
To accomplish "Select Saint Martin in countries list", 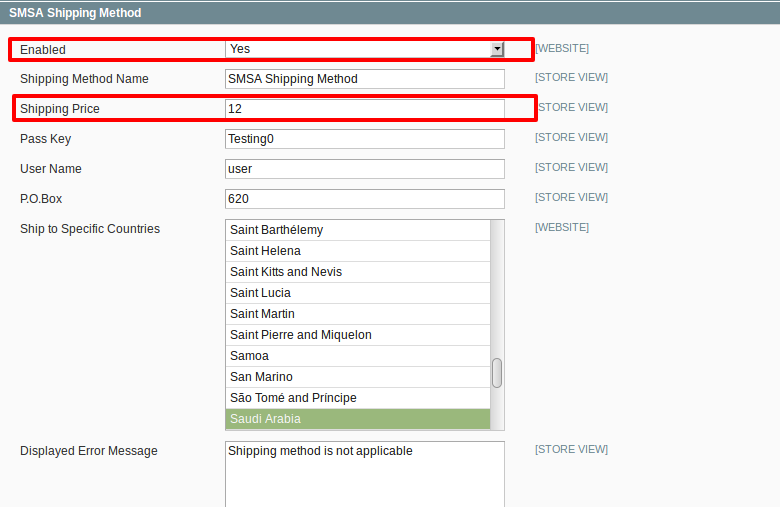I will 358,314.
